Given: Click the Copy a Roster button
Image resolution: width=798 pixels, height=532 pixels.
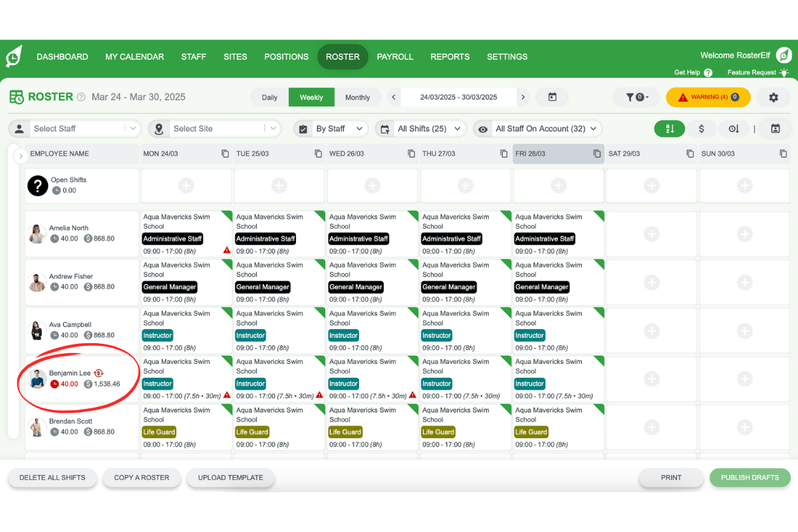Looking at the screenshot, I should click(x=142, y=477).
